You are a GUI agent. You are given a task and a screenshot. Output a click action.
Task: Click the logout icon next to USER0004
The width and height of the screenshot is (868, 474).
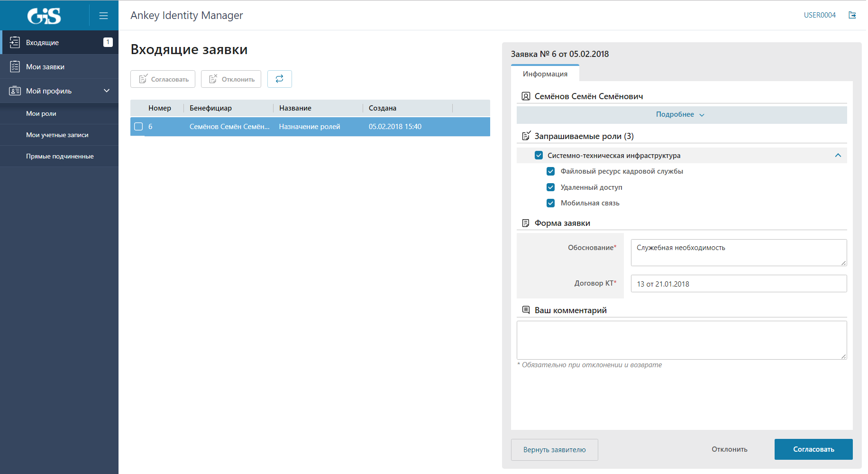[x=852, y=15]
